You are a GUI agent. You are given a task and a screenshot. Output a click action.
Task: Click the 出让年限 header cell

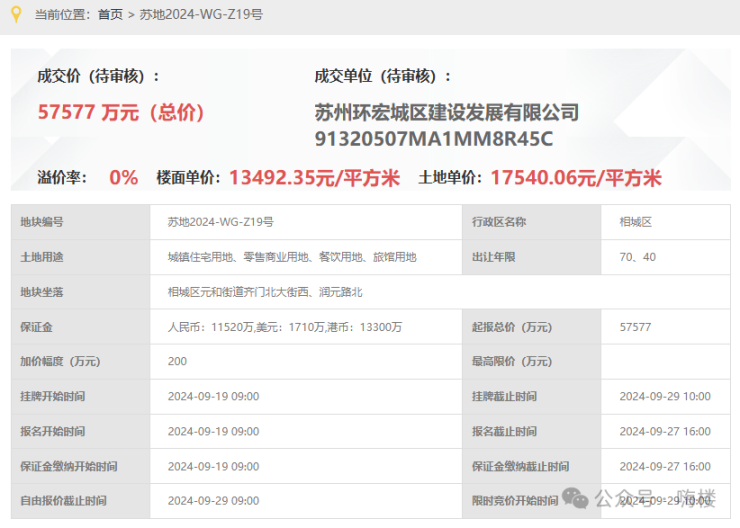click(531, 257)
